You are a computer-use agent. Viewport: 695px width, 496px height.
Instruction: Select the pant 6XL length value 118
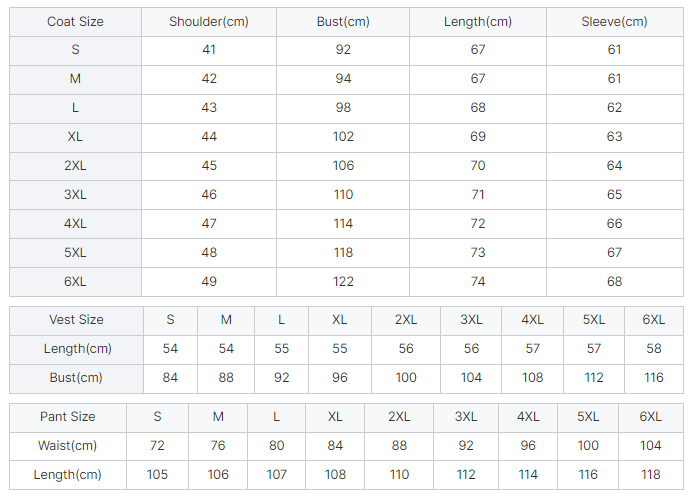(651, 475)
